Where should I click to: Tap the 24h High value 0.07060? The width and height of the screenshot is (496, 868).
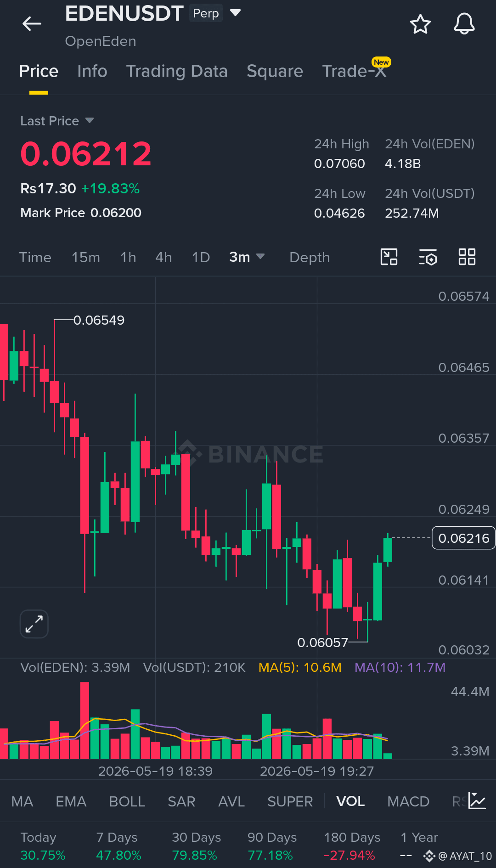pyautogui.click(x=339, y=163)
